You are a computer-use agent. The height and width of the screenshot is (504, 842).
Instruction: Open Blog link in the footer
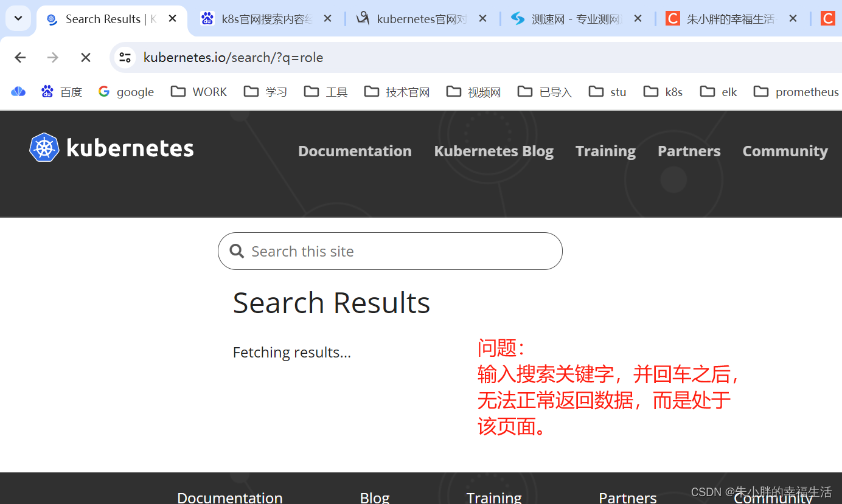pyautogui.click(x=375, y=497)
